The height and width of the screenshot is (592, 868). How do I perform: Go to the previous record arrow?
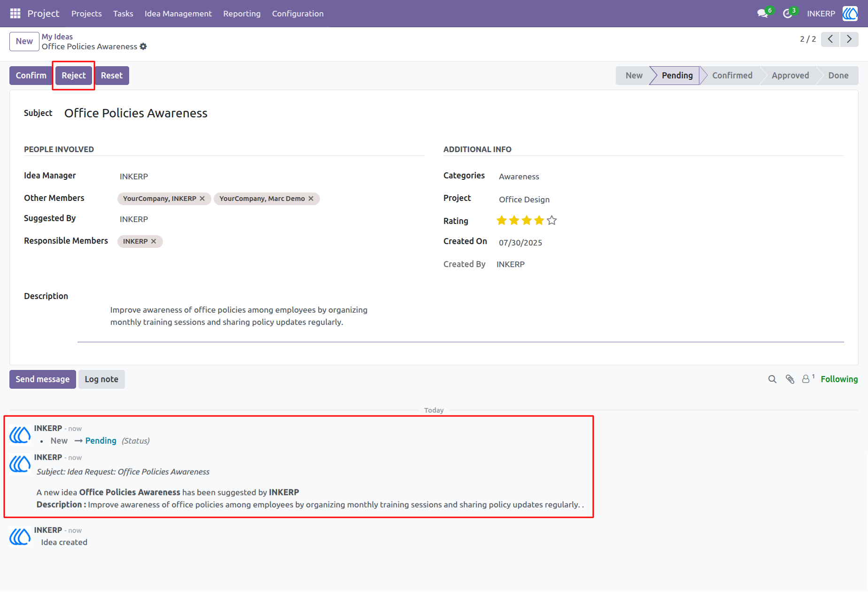(830, 39)
